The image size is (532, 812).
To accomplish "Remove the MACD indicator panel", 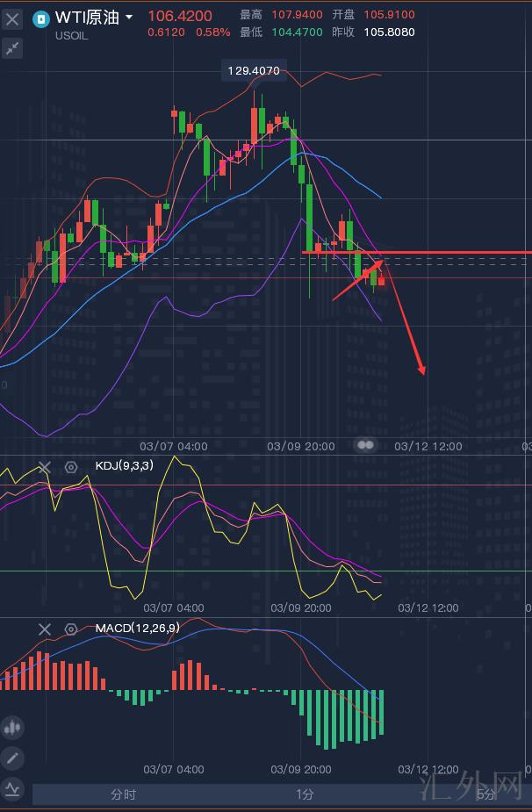I will point(45,629).
